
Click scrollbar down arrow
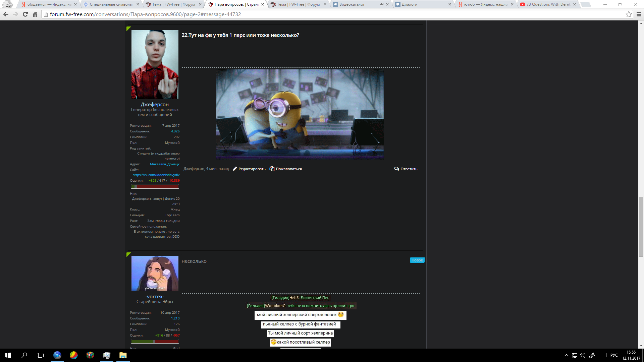tap(641, 346)
